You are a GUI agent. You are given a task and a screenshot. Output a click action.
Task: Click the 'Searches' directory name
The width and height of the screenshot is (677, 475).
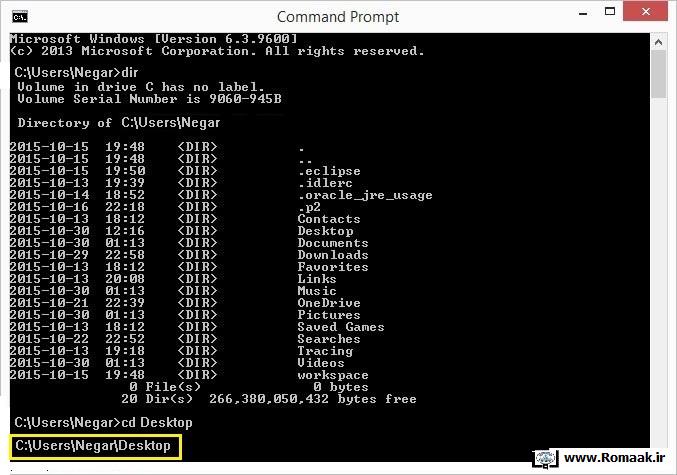pyautogui.click(x=329, y=339)
